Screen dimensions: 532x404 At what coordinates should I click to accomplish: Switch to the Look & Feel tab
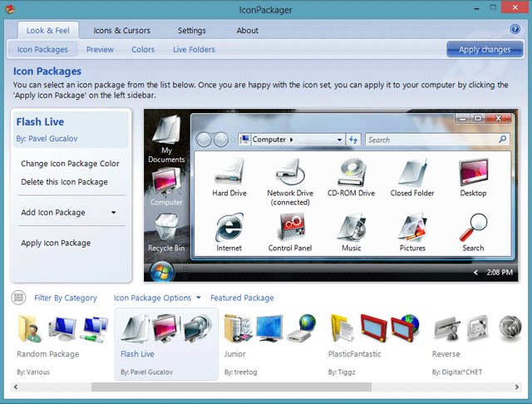click(48, 31)
